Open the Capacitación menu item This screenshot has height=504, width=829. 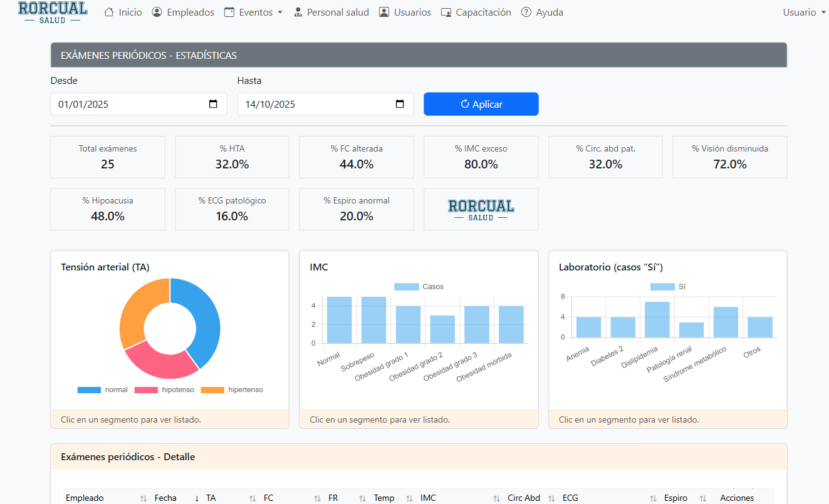(476, 13)
